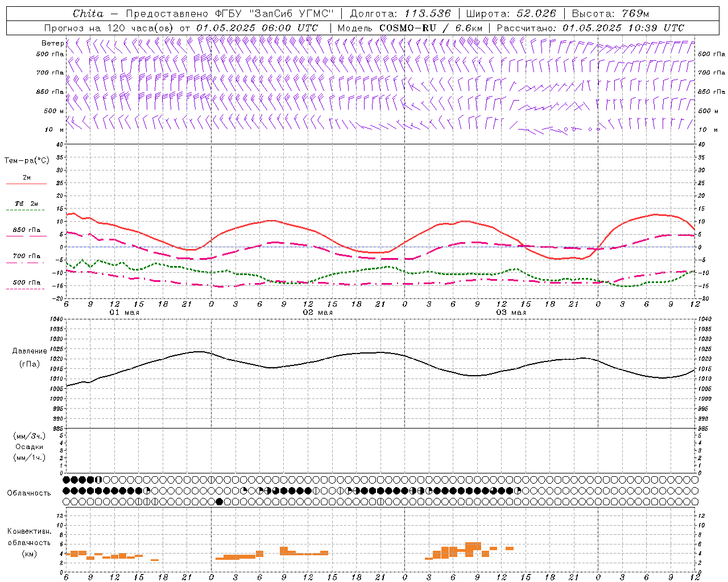Viewport: 728px width, 582px height.
Task: Click the Давление pressure chart title
Action: pos(30,351)
